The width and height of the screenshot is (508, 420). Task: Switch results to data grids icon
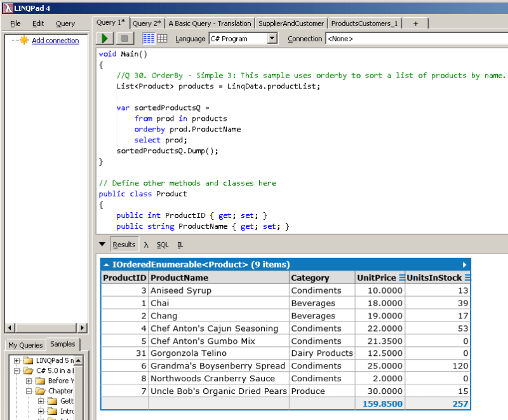click(x=162, y=39)
